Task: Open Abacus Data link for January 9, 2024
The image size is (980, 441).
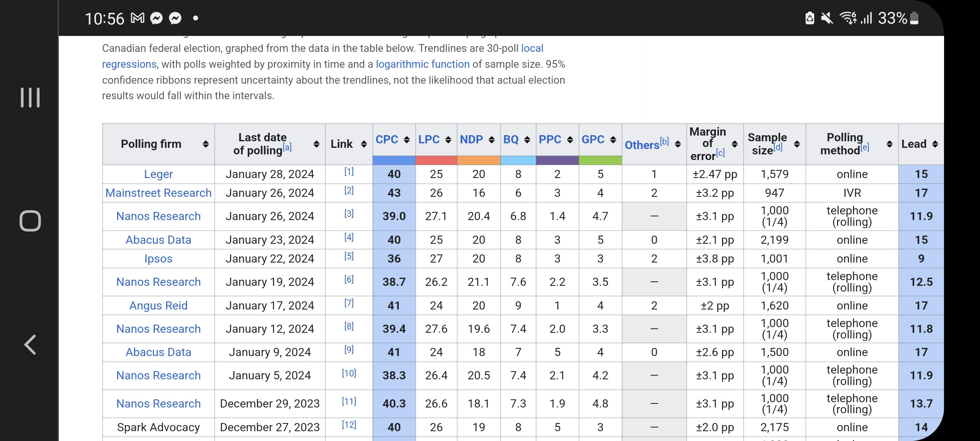Action: (x=158, y=352)
